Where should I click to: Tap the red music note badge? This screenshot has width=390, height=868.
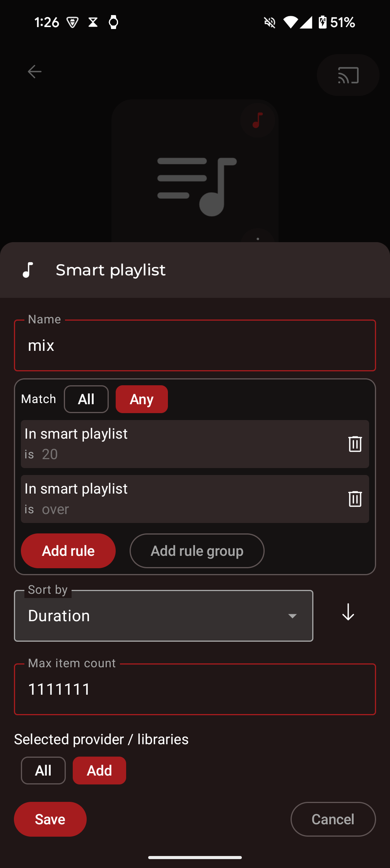click(258, 120)
